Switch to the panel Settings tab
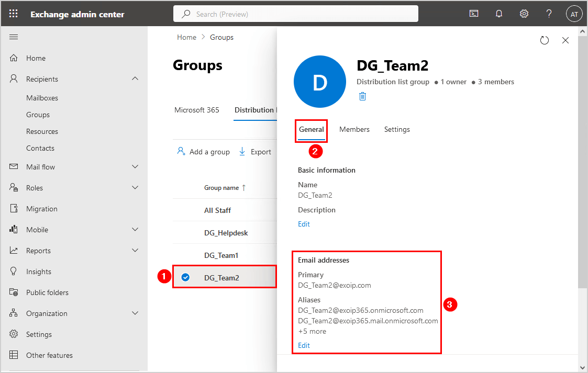 point(397,130)
